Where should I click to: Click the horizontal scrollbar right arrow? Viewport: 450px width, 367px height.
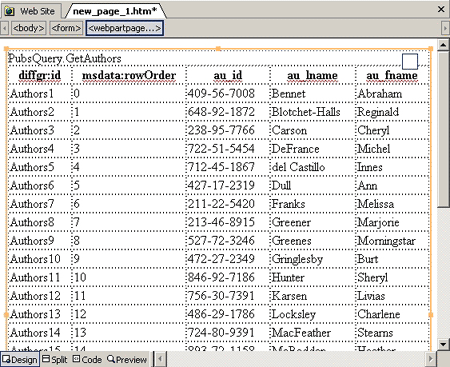pyautogui.click(x=430, y=359)
